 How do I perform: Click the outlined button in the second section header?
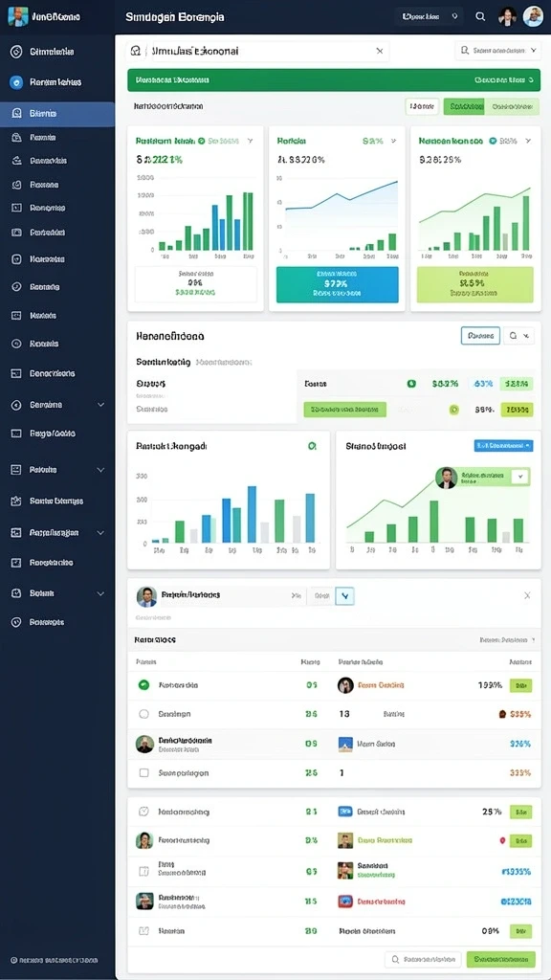coord(480,336)
